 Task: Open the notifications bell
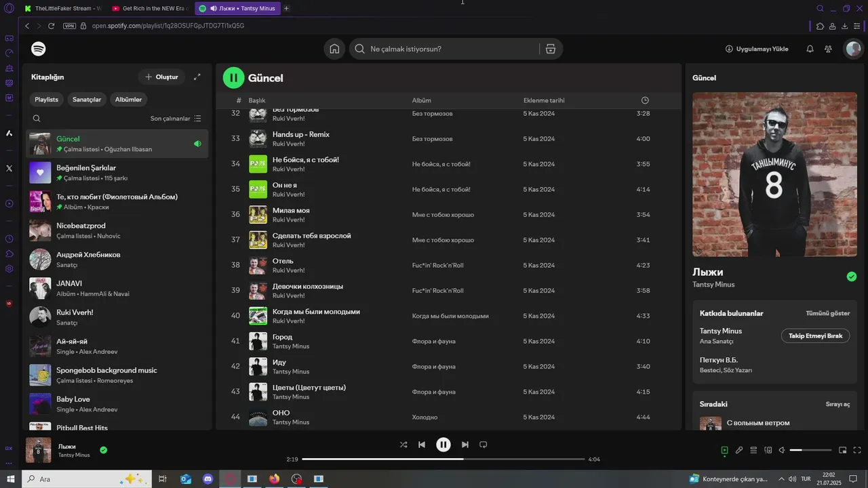point(810,49)
